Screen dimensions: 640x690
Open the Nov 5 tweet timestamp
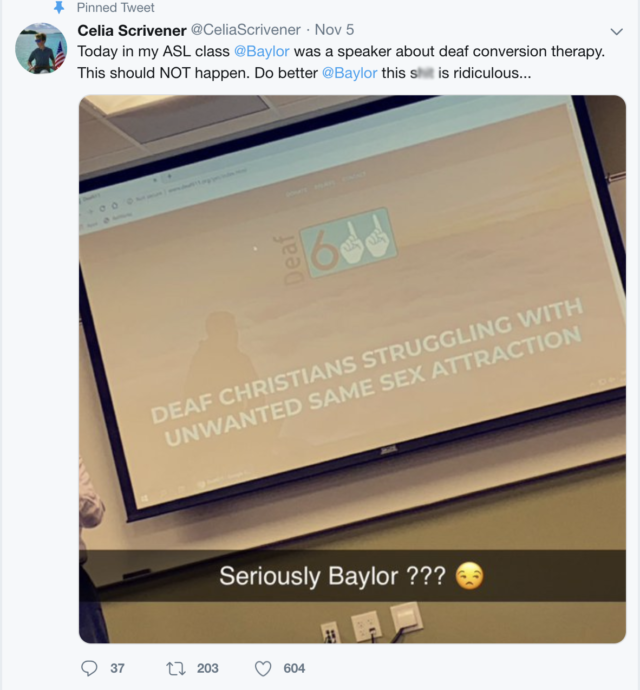pyautogui.click(x=334, y=30)
